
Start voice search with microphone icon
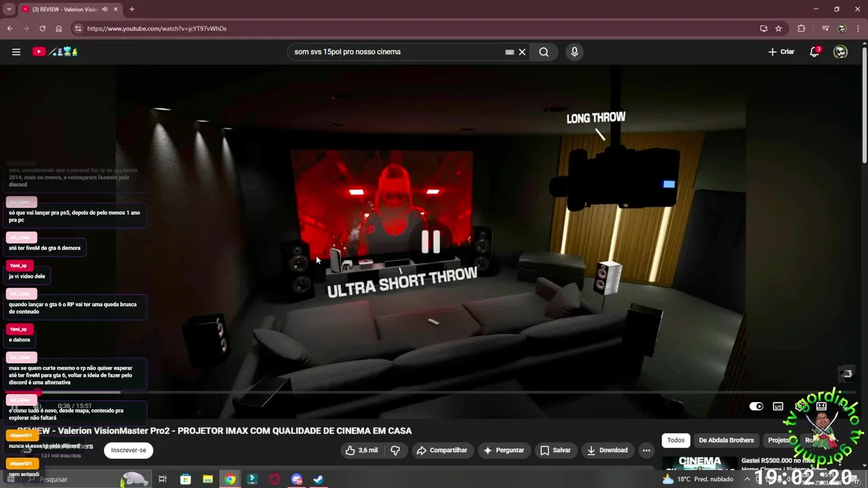tap(574, 52)
